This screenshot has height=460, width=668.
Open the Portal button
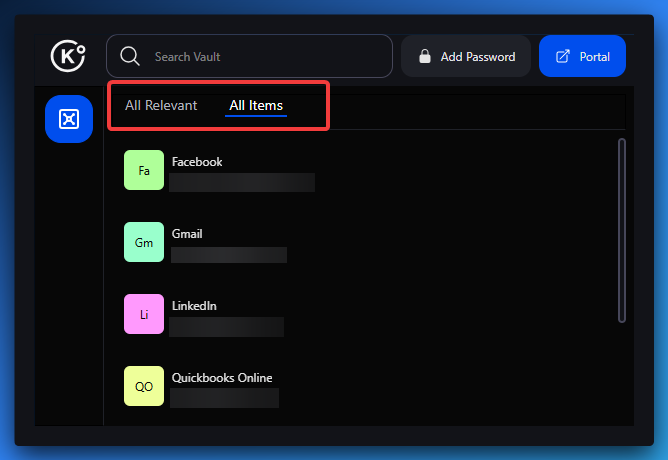[582, 56]
